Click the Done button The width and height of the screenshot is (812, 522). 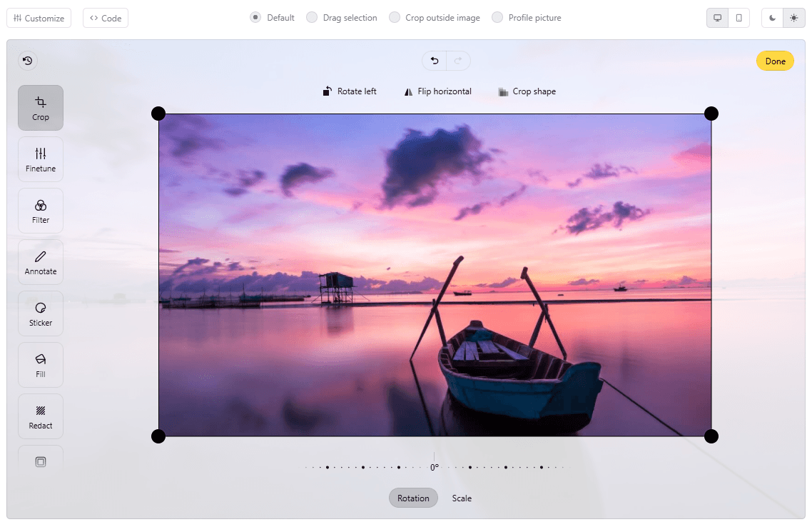tap(775, 61)
